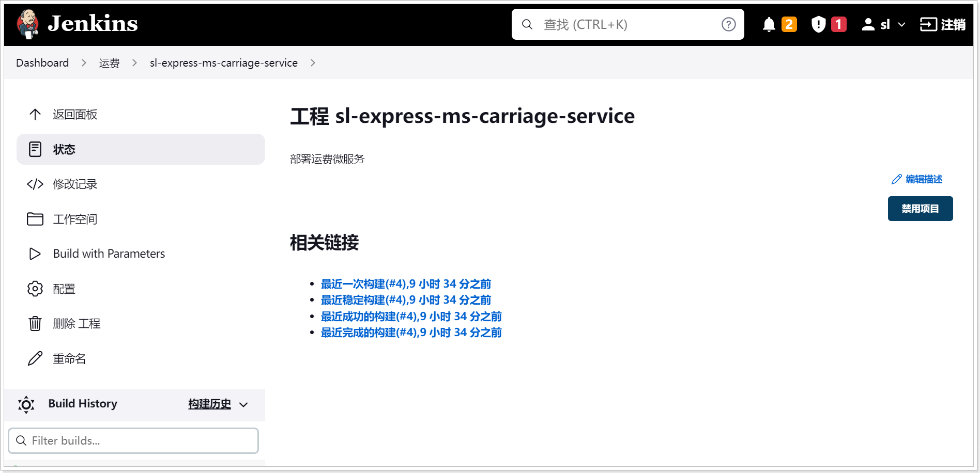The height and width of the screenshot is (473, 980).
Task: Click the up arrow icon for 返回面板
Action: coord(35,115)
